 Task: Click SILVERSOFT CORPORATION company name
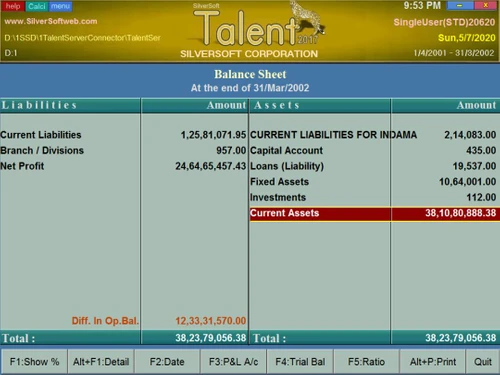pos(249,54)
